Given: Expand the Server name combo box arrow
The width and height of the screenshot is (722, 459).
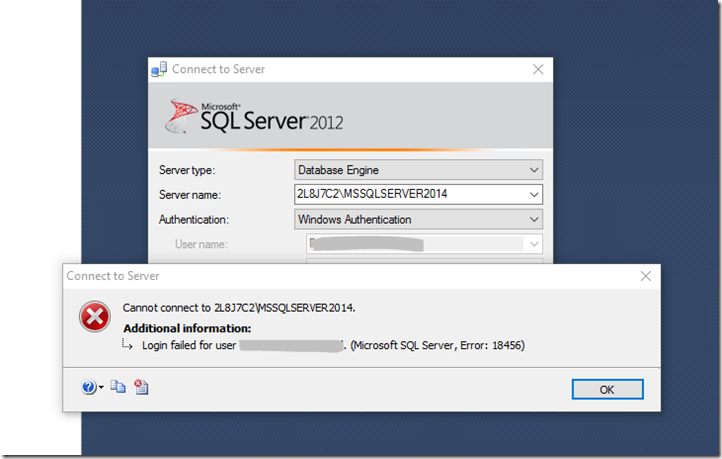Looking at the screenshot, I should pos(534,194).
